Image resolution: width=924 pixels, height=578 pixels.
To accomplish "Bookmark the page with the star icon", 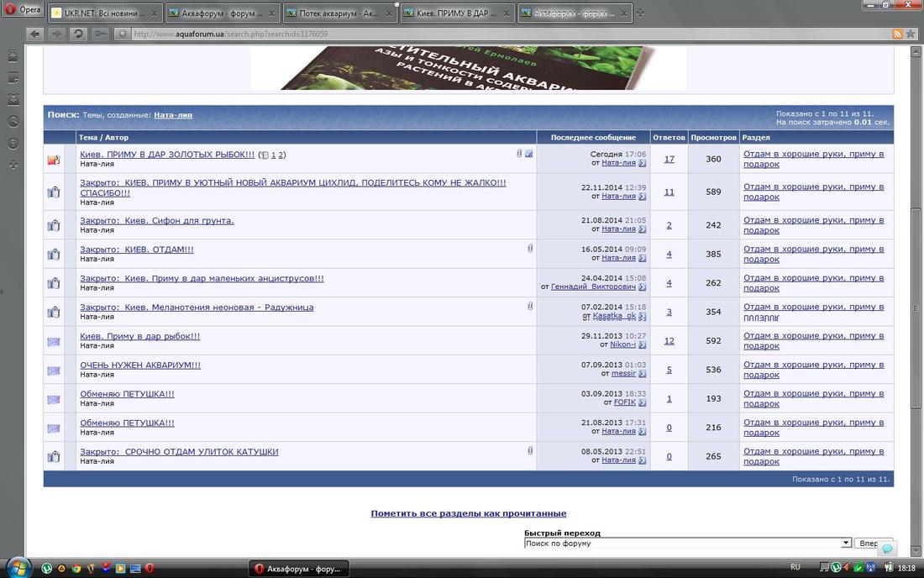I will [911, 34].
